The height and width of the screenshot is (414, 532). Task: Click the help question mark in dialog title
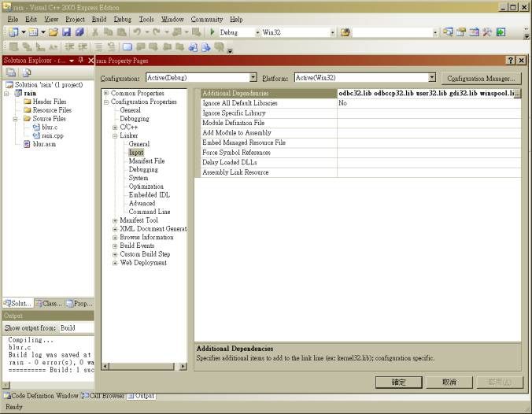coord(510,61)
